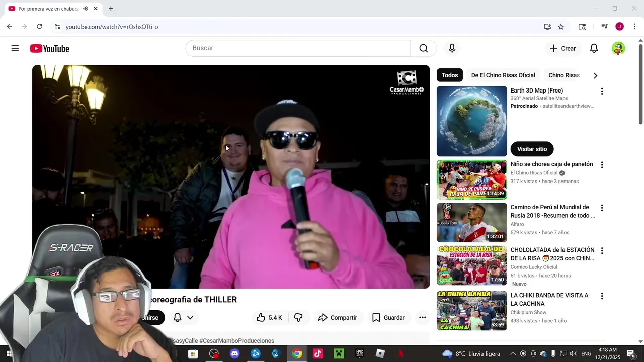Click the page vertical scrollbar thumb
644x362 pixels.
640,84
